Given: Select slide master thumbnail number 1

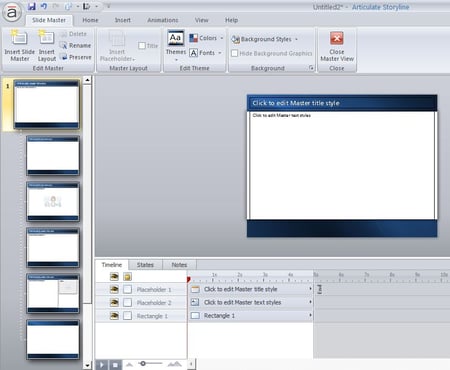Looking at the screenshot, I should click(47, 104).
